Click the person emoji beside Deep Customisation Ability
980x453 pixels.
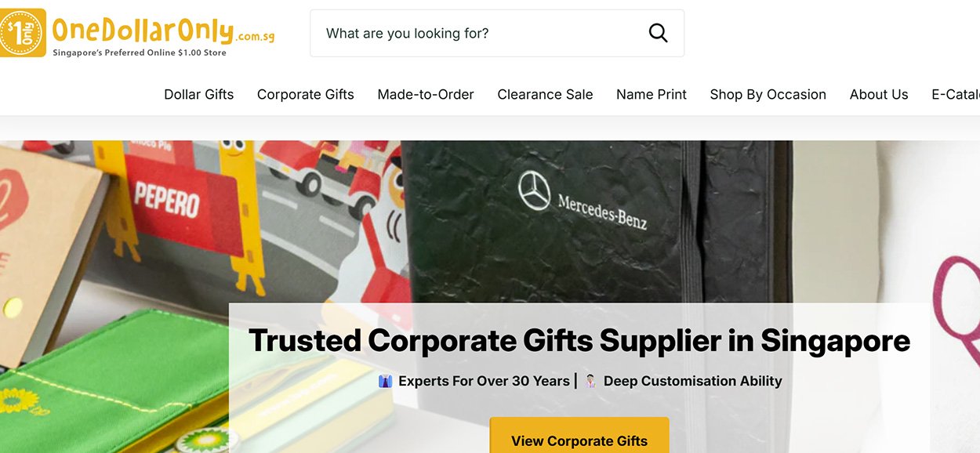pos(590,382)
